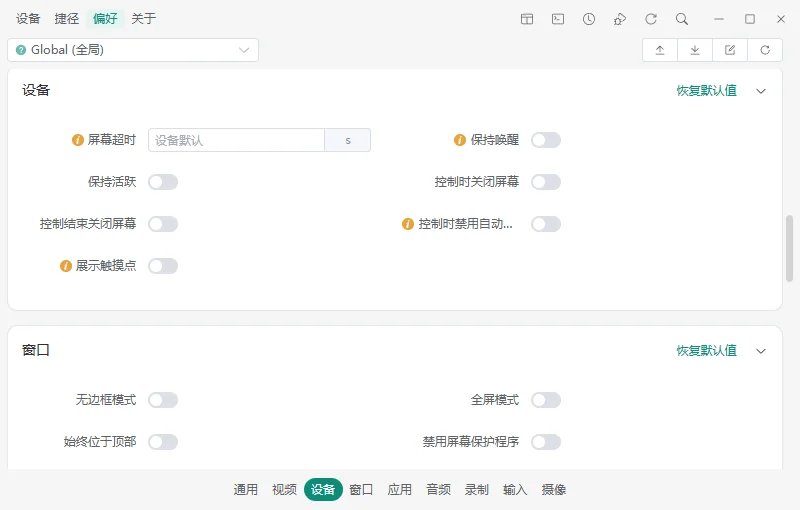The height and width of the screenshot is (510, 800).
Task: Switch to the 视频 bottom tab
Action: tap(284, 490)
